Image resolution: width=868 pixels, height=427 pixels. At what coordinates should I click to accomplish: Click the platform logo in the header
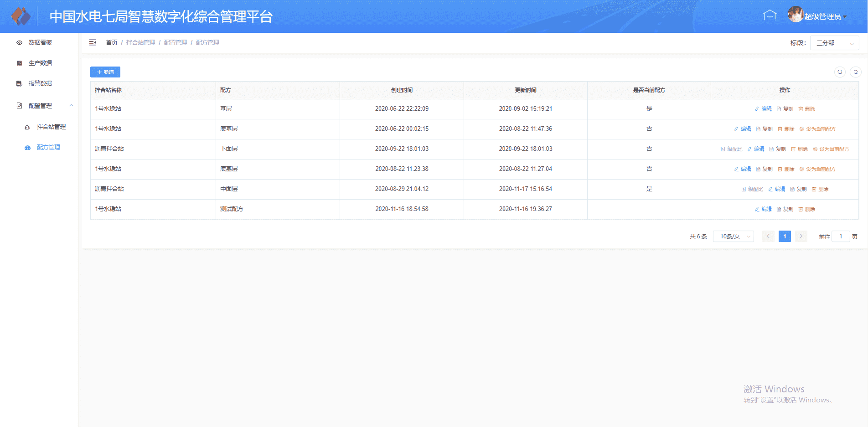[21, 16]
